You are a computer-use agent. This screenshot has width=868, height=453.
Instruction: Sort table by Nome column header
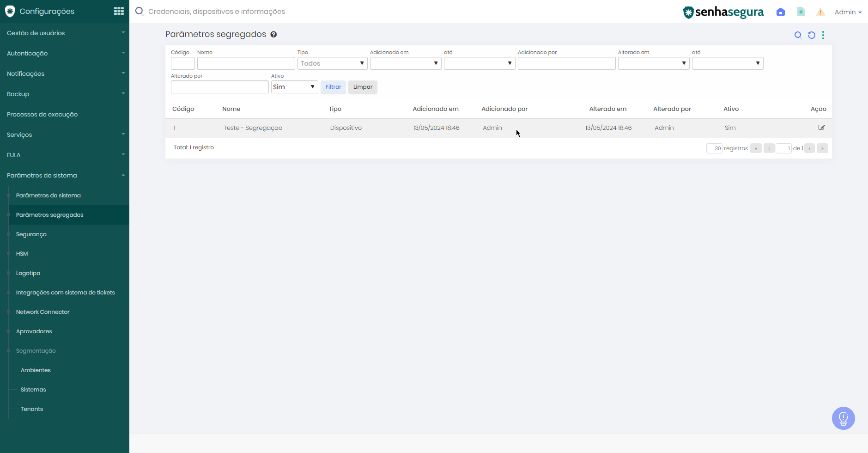(x=231, y=109)
